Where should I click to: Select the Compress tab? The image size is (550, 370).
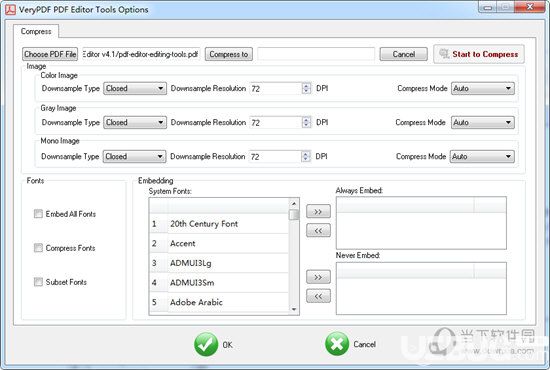[36, 31]
